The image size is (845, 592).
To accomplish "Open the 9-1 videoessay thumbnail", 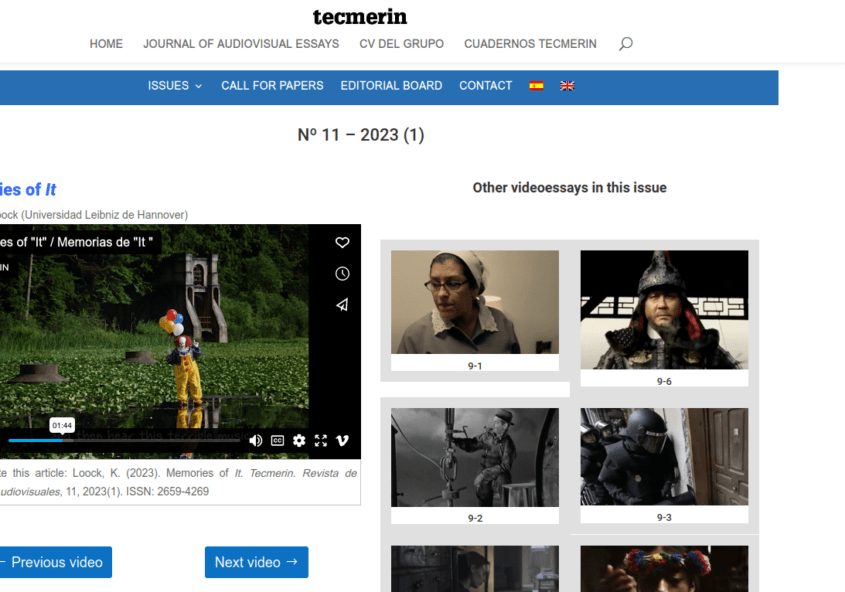I will pos(474,303).
